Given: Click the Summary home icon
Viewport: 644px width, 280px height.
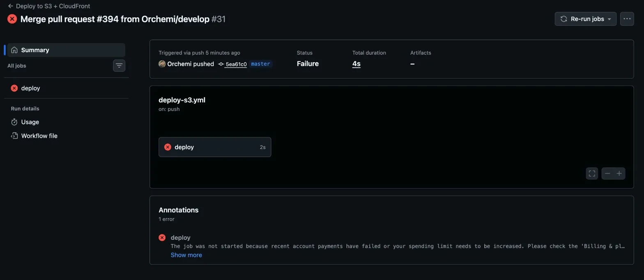Looking at the screenshot, I should [14, 50].
